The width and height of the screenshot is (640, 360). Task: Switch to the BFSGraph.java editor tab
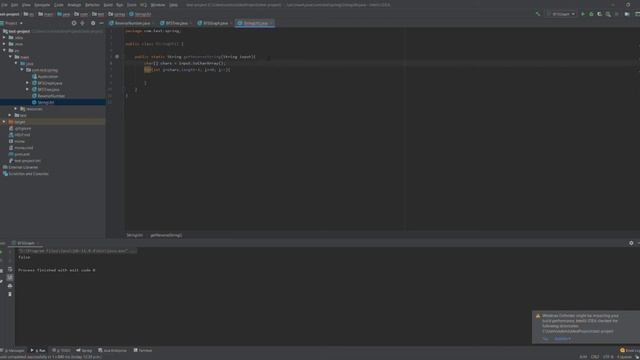tap(215, 23)
